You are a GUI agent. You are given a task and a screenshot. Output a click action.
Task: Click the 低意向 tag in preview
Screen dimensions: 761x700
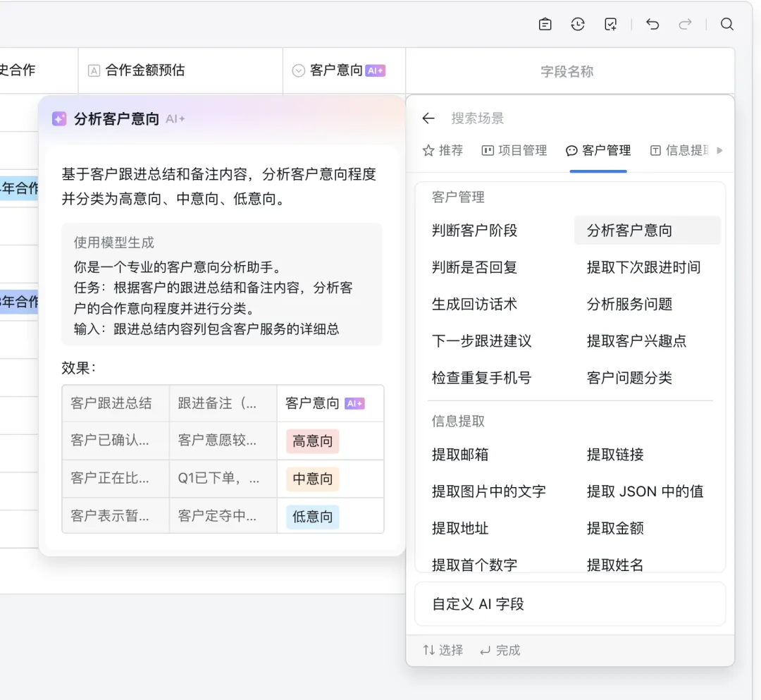(x=313, y=517)
